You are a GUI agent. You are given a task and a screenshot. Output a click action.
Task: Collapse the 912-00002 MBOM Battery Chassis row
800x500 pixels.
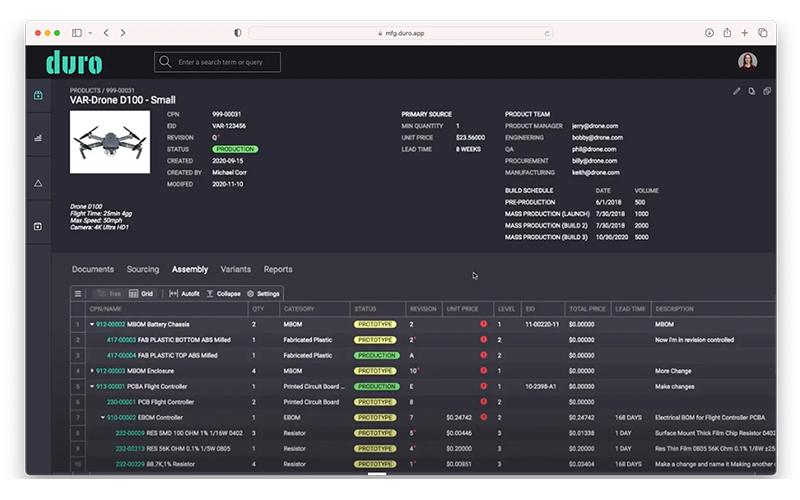point(92,324)
